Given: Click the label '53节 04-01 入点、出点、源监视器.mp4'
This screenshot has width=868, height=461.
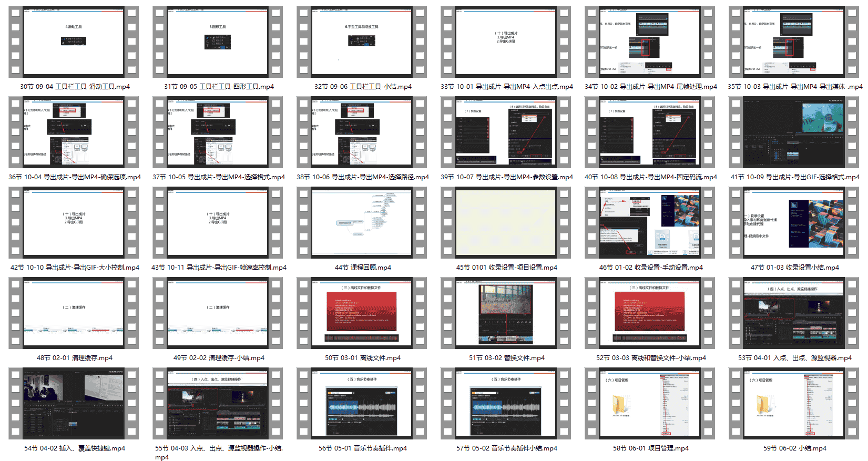Looking at the screenshot, I should point(795,358).
